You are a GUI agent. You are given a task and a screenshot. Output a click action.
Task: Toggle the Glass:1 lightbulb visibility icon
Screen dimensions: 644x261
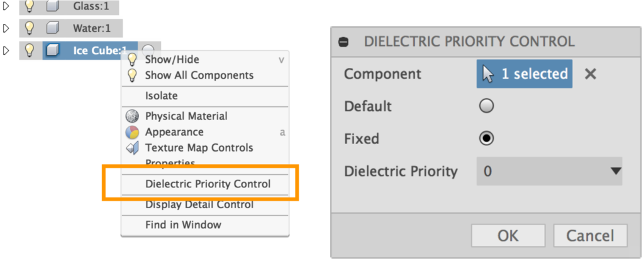pyautogui.click(x=29, y=6)
